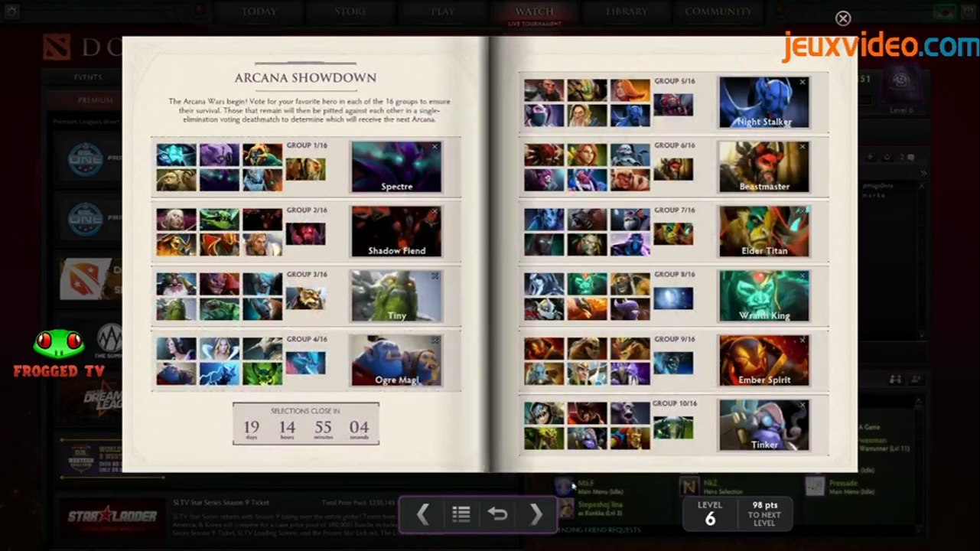The image size is (980, 551).
Task: Click the GROUP 10/16 label
Action: click(x=675, y=403)
